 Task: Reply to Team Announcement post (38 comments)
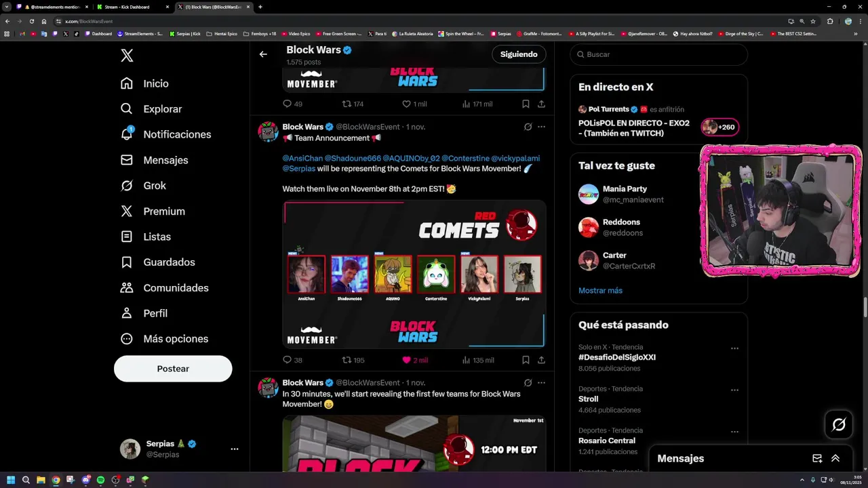pos(292,360)
